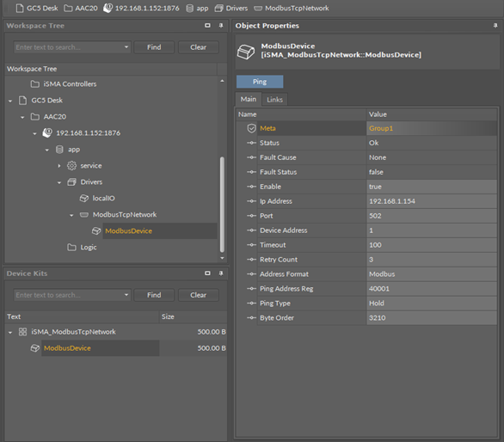Click the Ip Address value field
This screenshot has height=442, width=504.
(432, 201)
